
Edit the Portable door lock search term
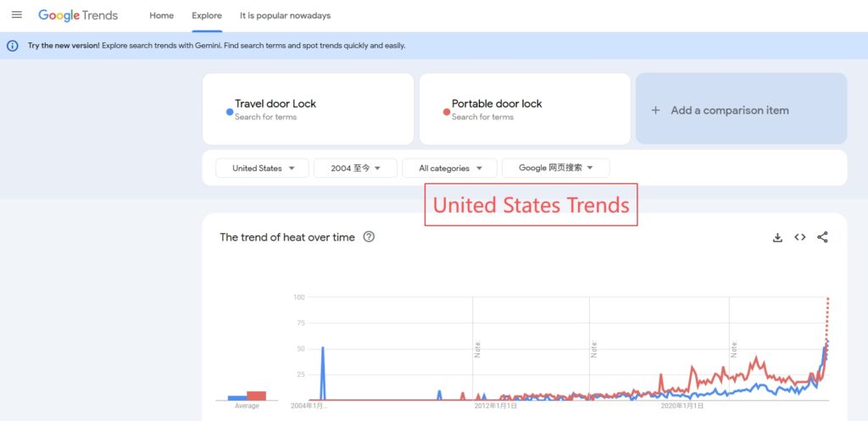point(497,103)
